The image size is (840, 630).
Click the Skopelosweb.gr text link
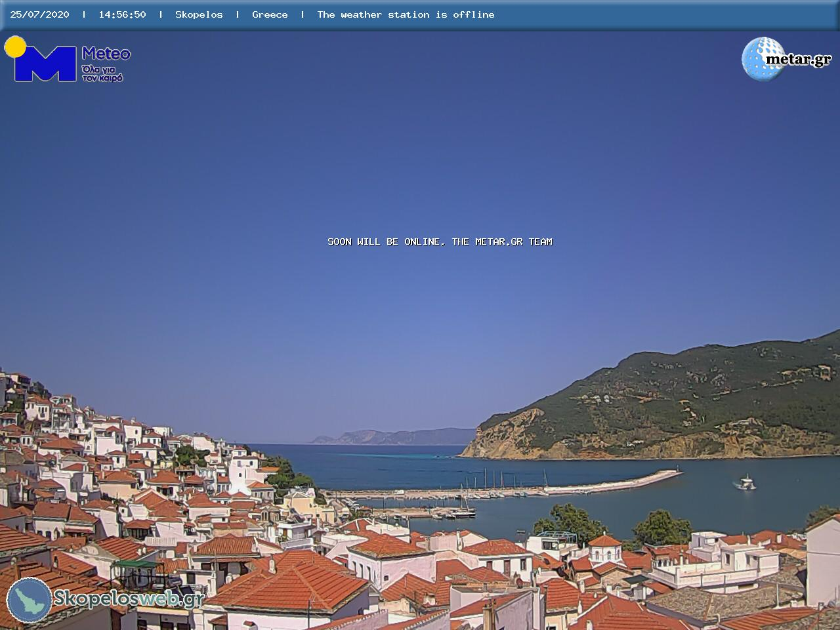pos(129,598)
